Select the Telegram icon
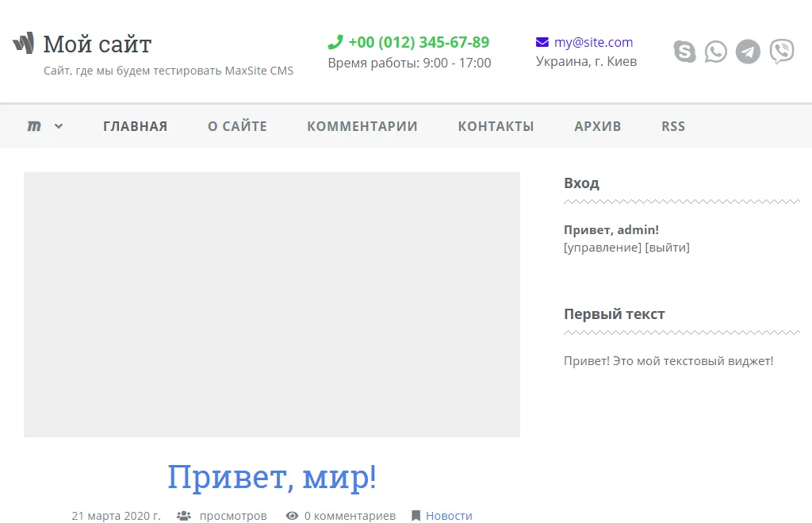The width and height of the screenshot is (812, 523). coord(748,51)
